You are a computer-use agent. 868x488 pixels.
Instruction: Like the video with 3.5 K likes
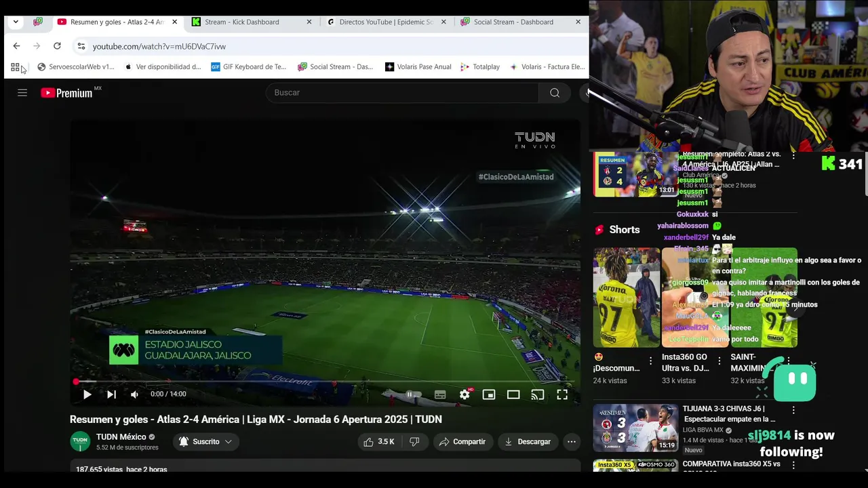(379, 442)
